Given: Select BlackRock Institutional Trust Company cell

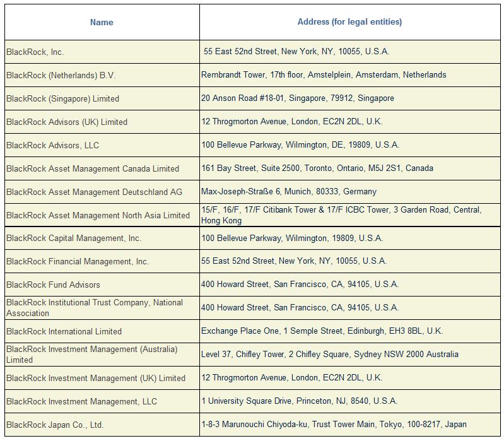Looking at the screenshot, I should tap(102, 308).
